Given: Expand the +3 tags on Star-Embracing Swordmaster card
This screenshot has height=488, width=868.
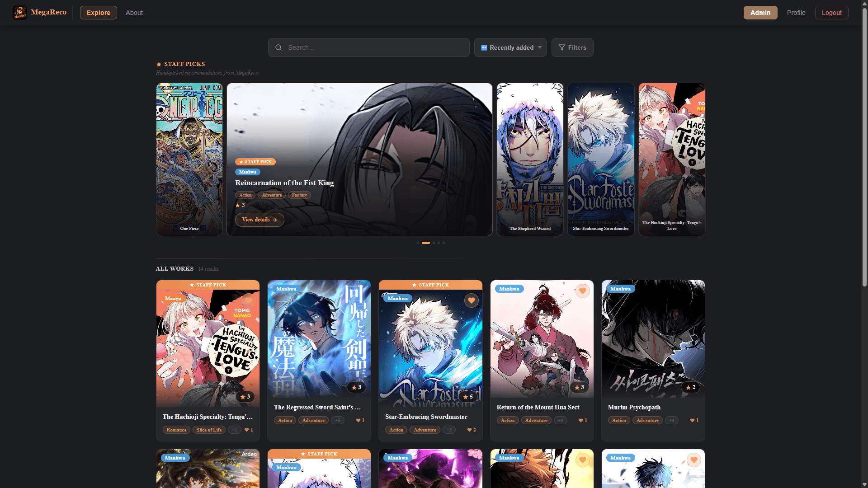Looking at the screenshot, I should pos(449,430).
